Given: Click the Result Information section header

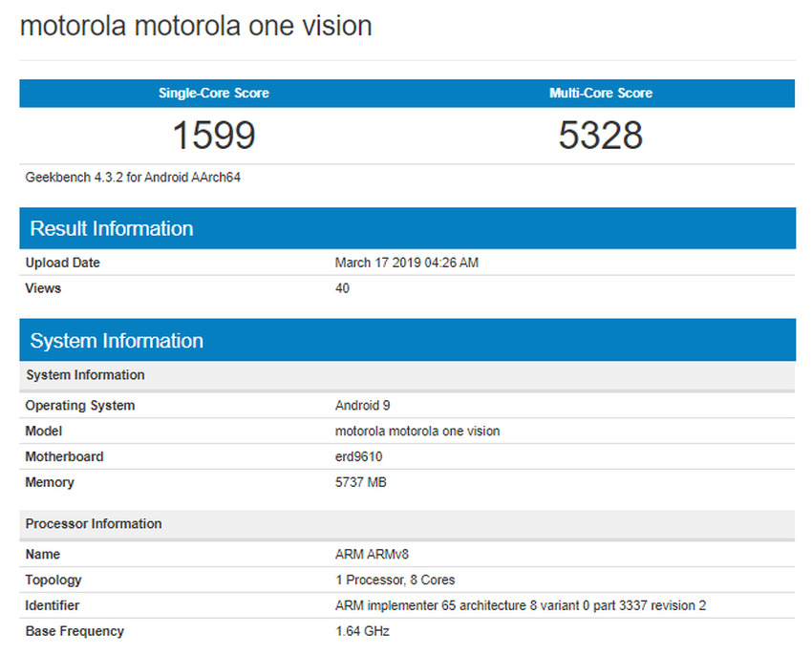Looking at the screenshot, I should [x=112, y=228].
